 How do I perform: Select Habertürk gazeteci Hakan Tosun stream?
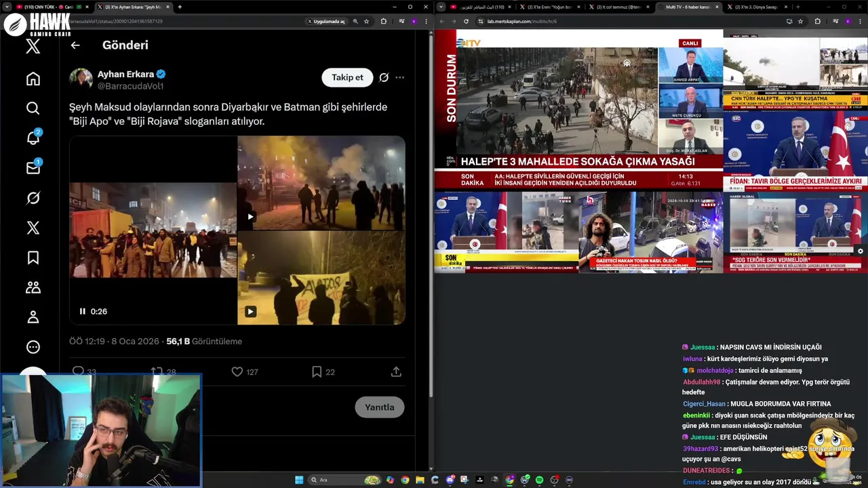(650, 232)
